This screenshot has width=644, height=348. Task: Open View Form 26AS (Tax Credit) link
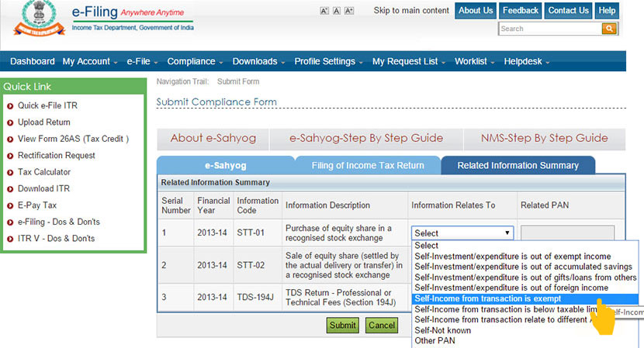tap(73, 139)
